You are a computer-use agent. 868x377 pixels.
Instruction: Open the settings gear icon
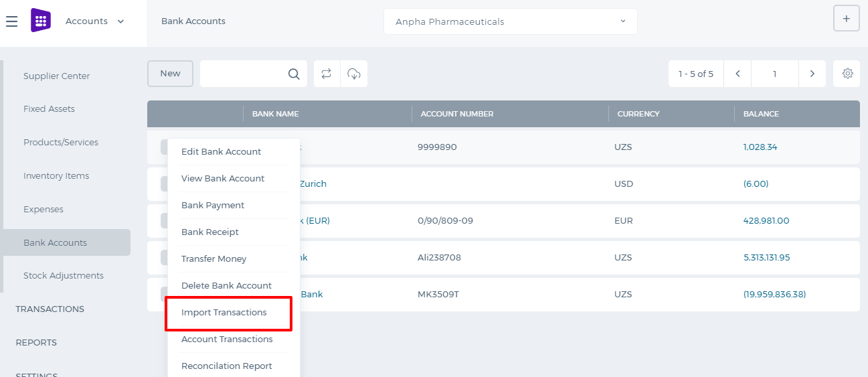coord(847,74)
